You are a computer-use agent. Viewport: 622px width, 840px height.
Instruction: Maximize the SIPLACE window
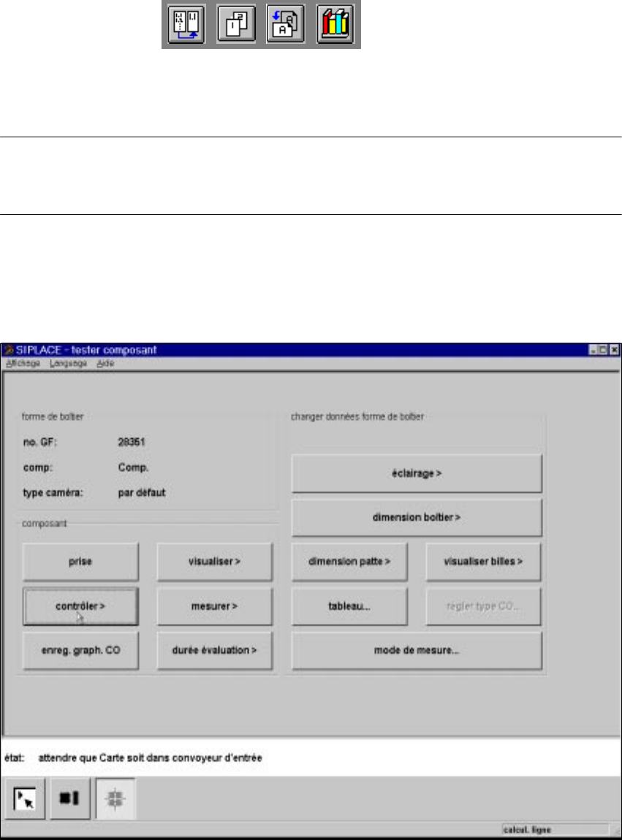(x=603, y=350)
